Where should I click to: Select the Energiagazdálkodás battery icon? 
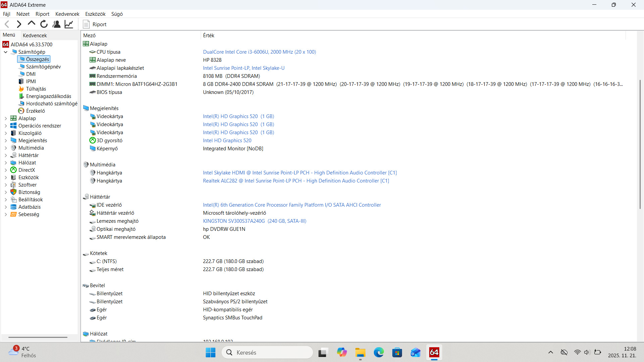(21, 96)
